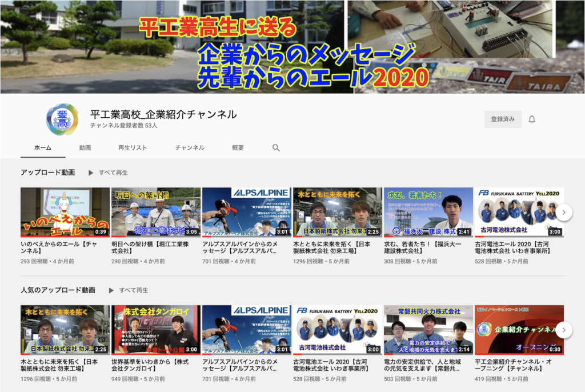Screen dimensions: 585x392
Task: Click the 0:30 duration badge
Action: coord(555,350)
